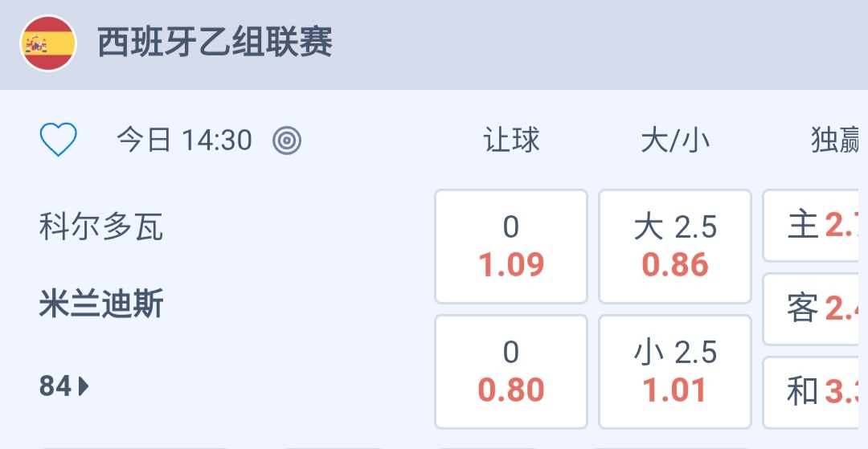Select the 大/小 over/under column header

(x=675, y=141)
